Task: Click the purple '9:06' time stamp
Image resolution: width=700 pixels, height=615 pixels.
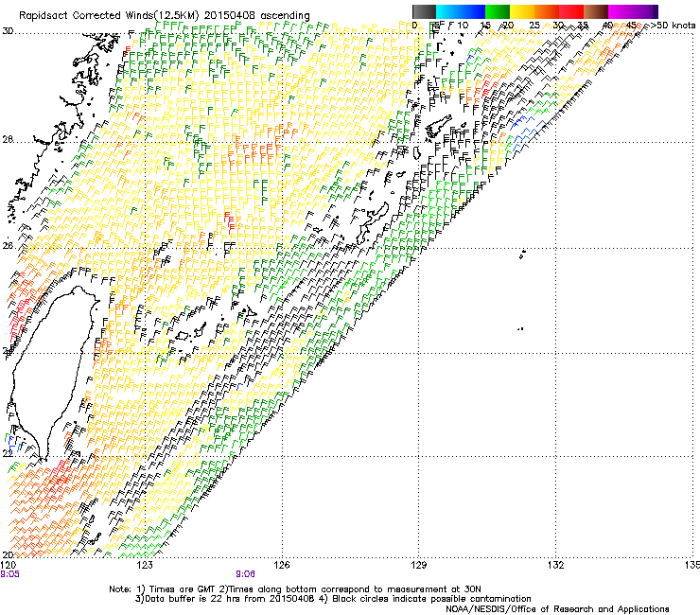Action: tap(246, 574)
